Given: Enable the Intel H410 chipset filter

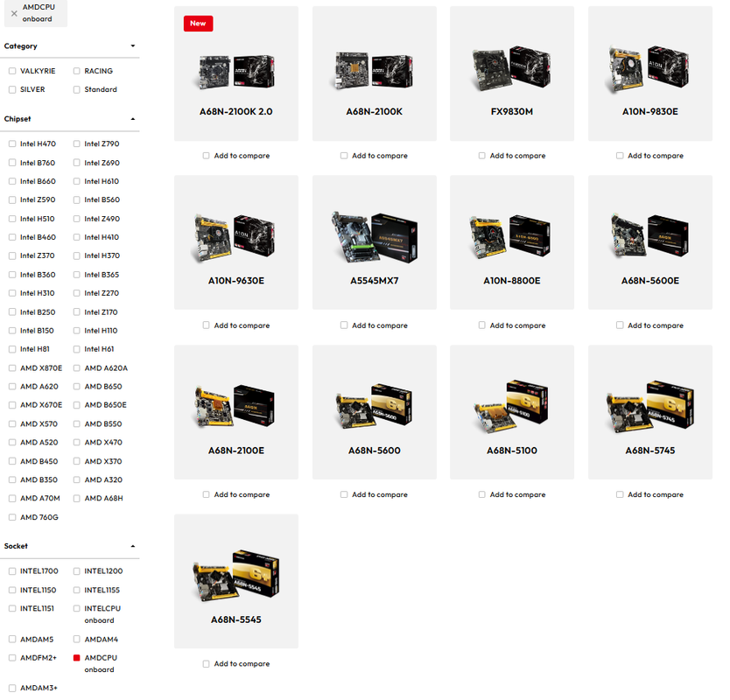Looking at the screenshot, I should [x=77, y=237].
